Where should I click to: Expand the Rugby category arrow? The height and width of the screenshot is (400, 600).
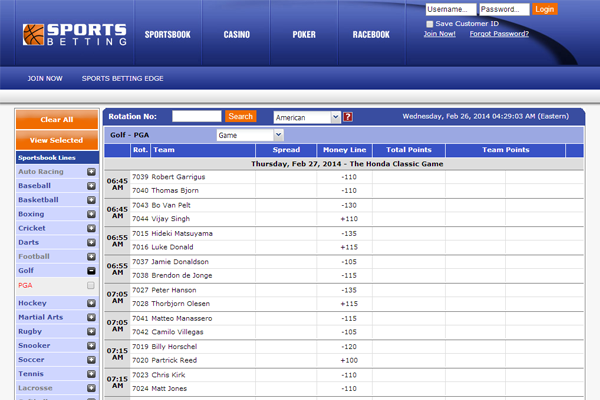point(91,332)
